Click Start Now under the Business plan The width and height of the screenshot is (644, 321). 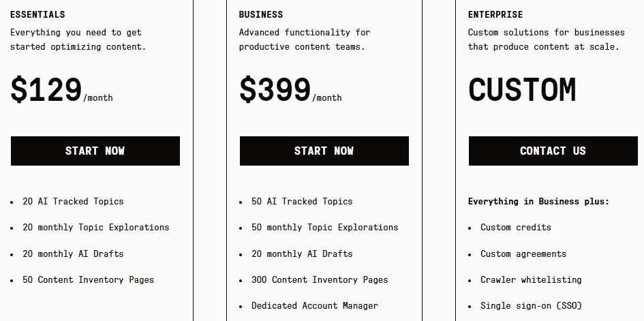point(324,151)
